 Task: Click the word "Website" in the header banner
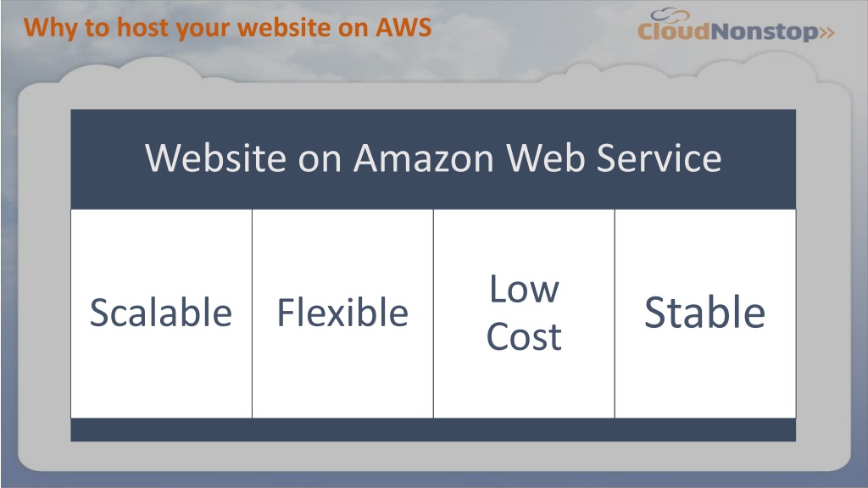click(215, 158)
